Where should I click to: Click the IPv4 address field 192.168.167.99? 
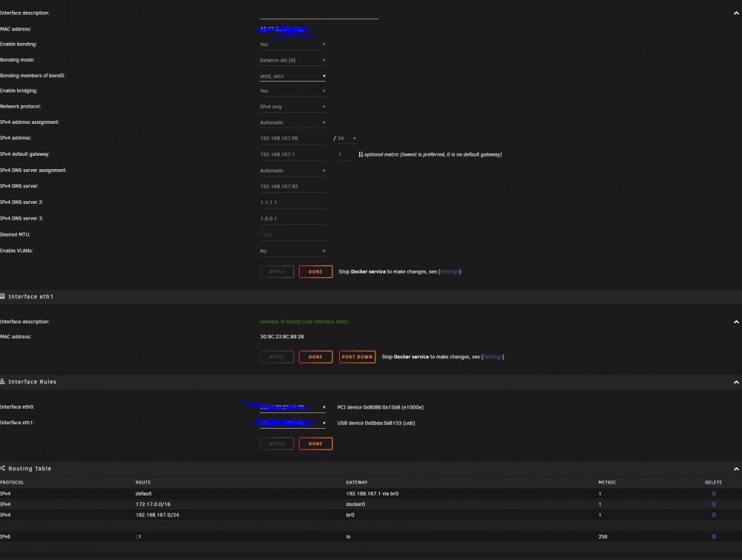[292, 139]
